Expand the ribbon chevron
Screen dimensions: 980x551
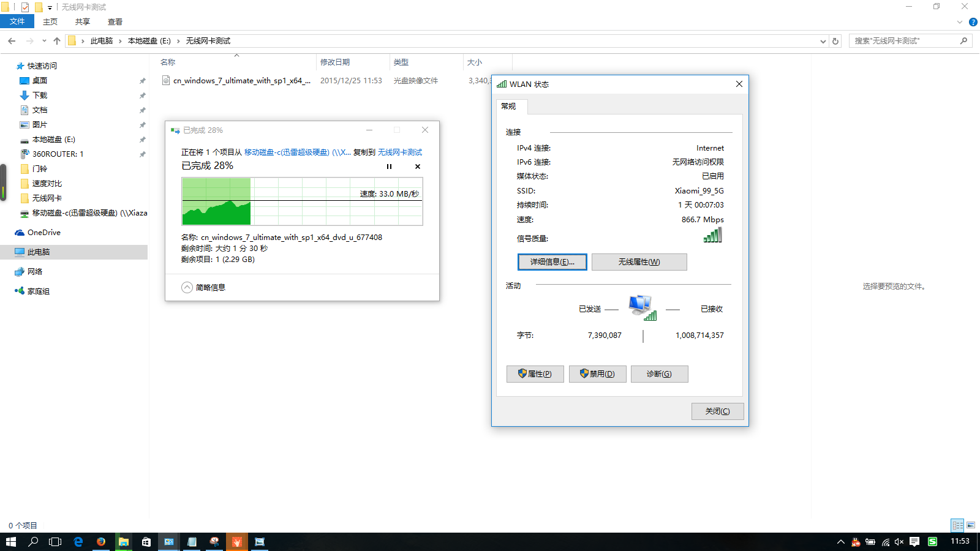coord(960,22)
